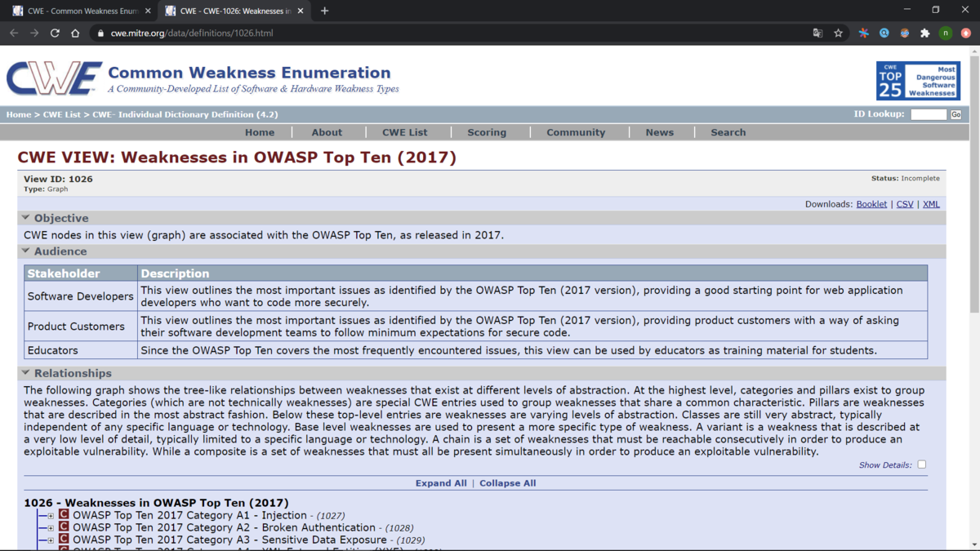Follow the Home breadcrumb link
980x551 pixels.
point(19,114)
